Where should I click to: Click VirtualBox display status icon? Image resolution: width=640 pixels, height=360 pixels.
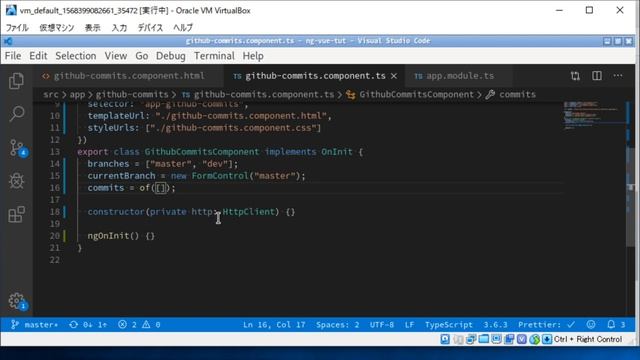496,339
